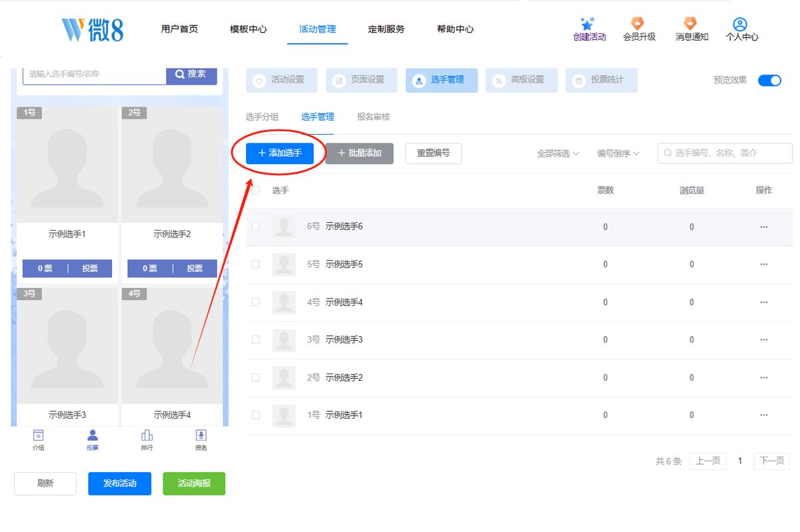Click the 批量添加 button

(359, 153)
